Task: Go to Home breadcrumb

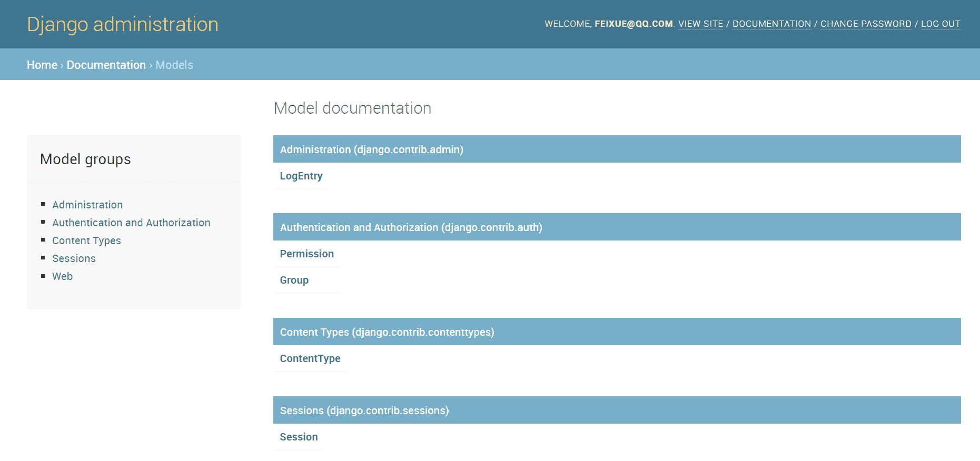Action: coord(42,65)
